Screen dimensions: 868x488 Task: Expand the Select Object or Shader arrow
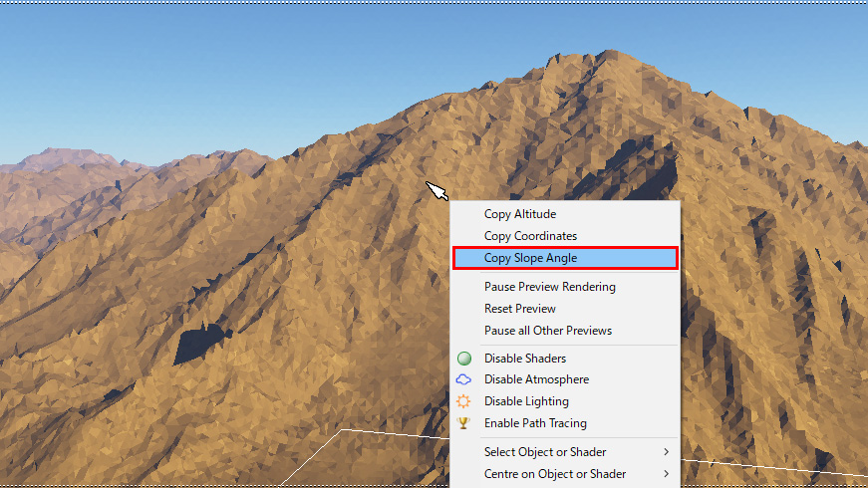pos(666,452)
